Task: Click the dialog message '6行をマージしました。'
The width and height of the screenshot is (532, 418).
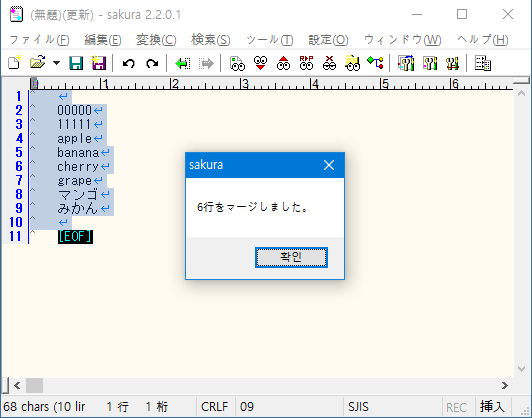Action: click(x=253, y=207)
